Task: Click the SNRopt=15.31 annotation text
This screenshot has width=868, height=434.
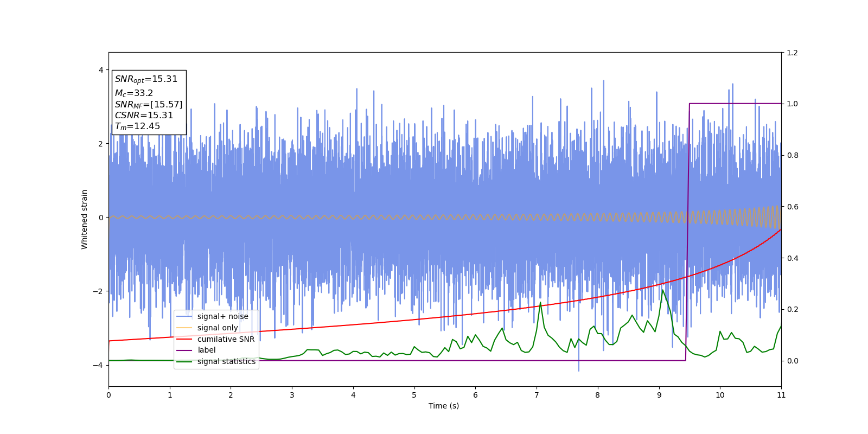Action: [146, 79]
